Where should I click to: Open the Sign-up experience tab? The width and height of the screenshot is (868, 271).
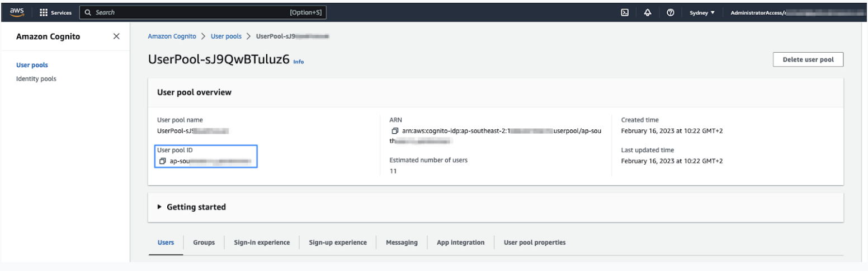(x=338, y=242)
